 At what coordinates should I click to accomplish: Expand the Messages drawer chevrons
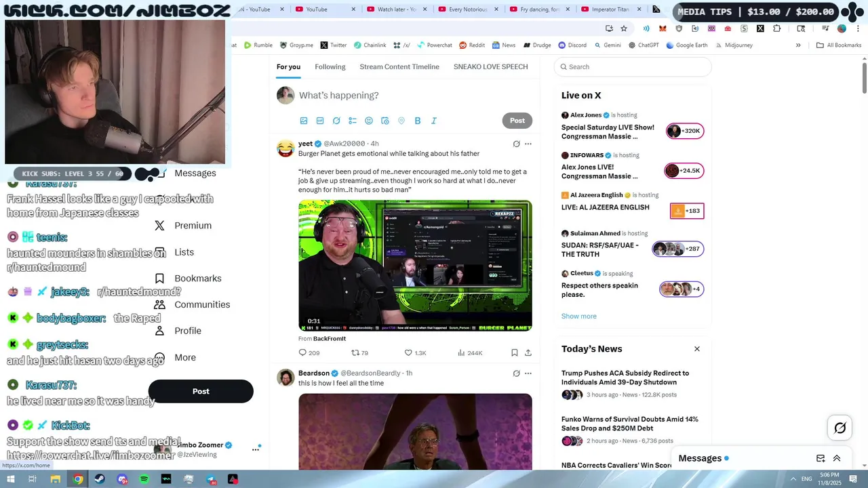pyautogui.click(x=837, y=458)
